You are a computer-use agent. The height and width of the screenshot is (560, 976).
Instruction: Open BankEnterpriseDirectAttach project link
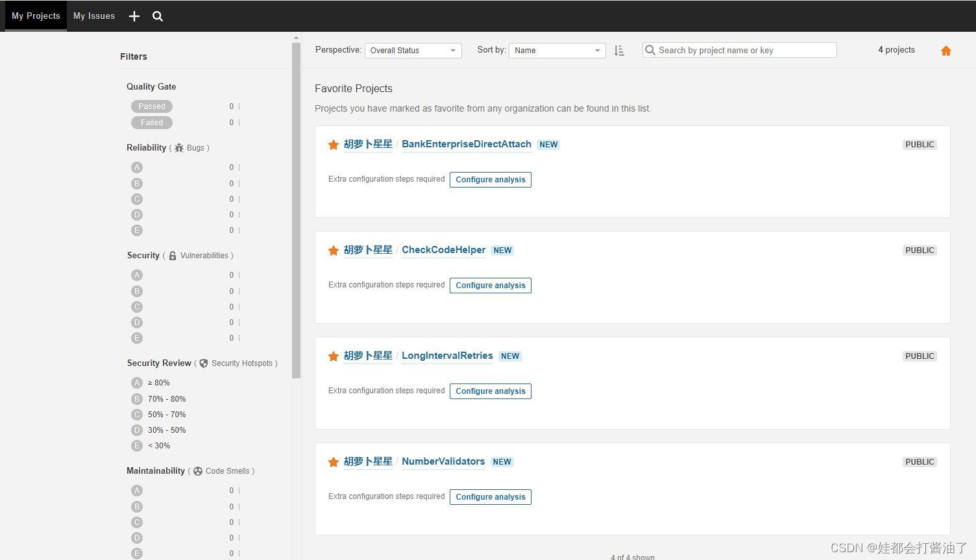[467, 144]
